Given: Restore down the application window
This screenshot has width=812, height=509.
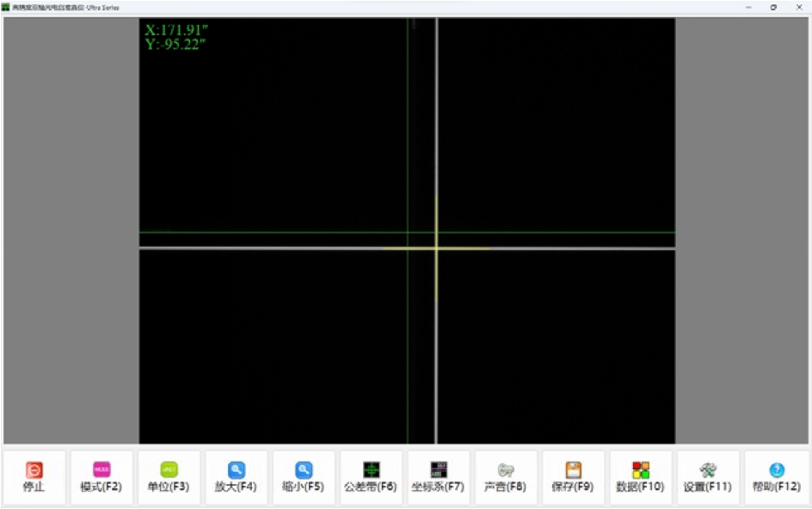Looking at the screenshot, I should [773, 7].
